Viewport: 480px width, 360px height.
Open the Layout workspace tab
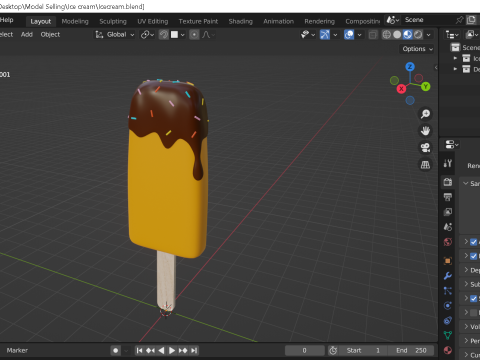(41, 21)
